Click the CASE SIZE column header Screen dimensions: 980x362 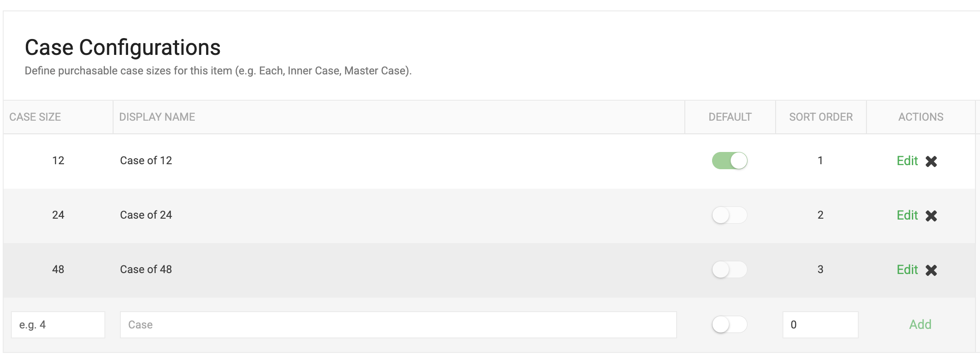point(35,117)
